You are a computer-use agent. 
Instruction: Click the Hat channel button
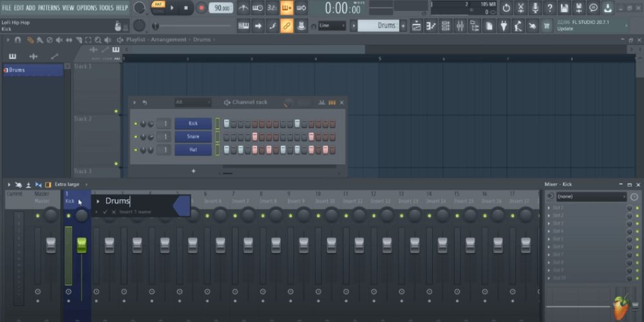click(193, 150)
